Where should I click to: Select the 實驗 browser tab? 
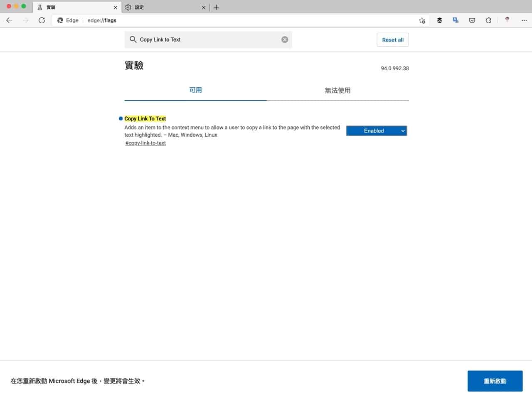(77, 7)
